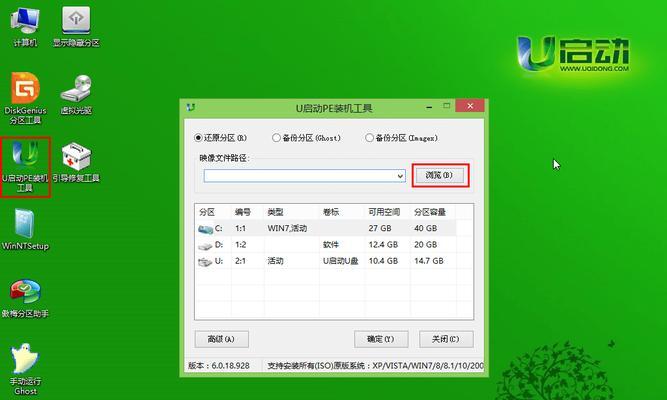Click the 关闭 (C) button
Screen dimensions: 667x400
point(446,339)
